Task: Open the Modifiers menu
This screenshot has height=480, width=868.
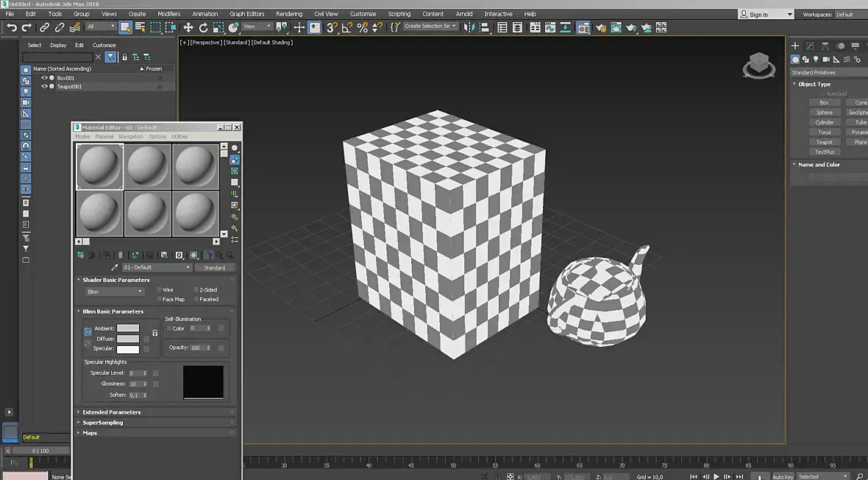Action: pos(168,14)
